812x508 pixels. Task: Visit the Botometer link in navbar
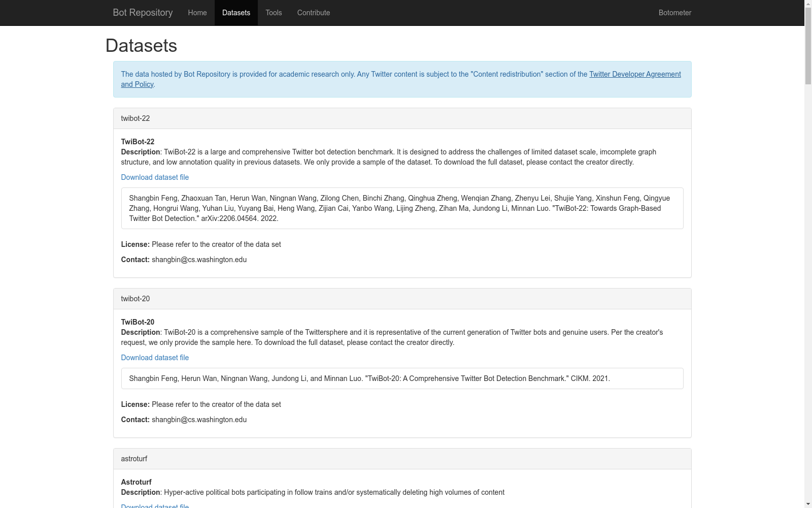point(674,13)
